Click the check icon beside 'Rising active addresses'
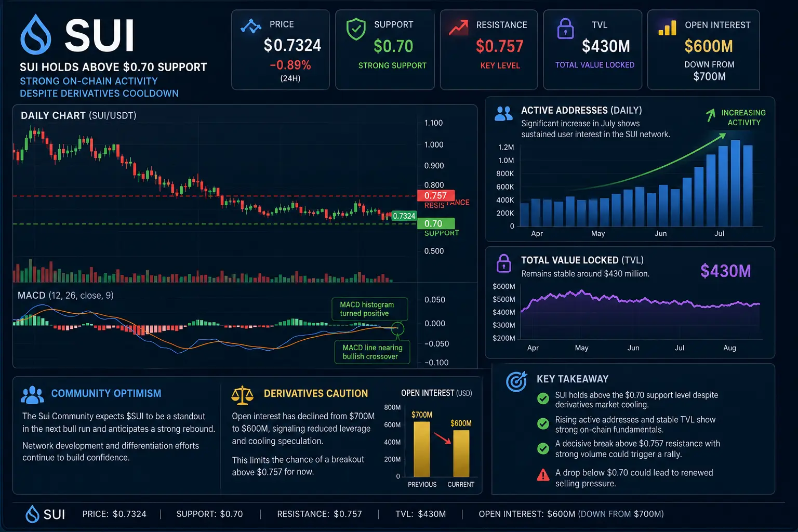Image resolution: width=798 pixels, height=532 pixels. pos(543,423)
